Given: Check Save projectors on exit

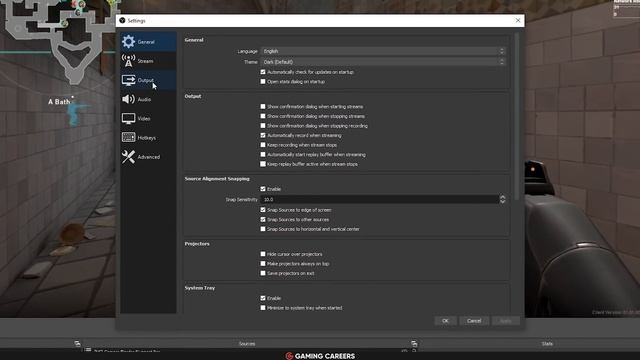Looking at the screenshot, I should (263, 273).
